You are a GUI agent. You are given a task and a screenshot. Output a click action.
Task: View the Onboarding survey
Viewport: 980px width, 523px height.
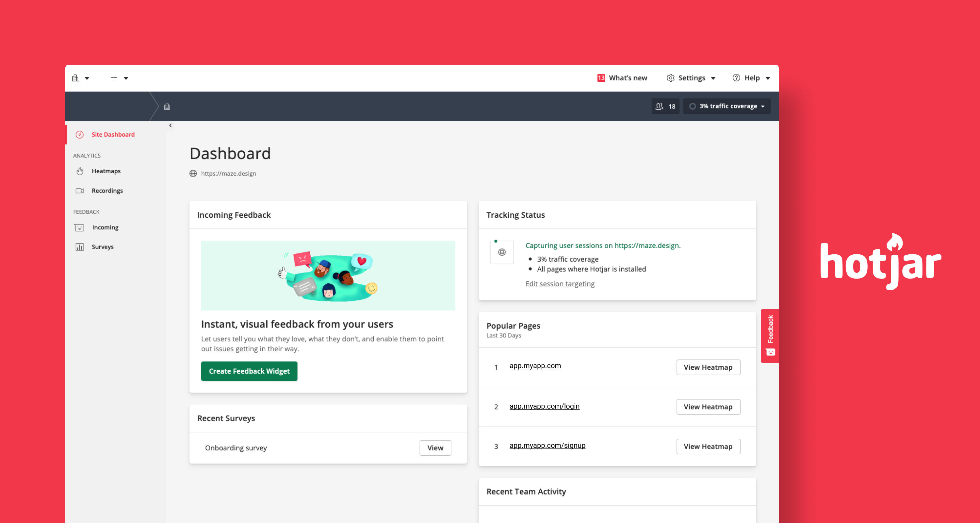tap(435, 448)
